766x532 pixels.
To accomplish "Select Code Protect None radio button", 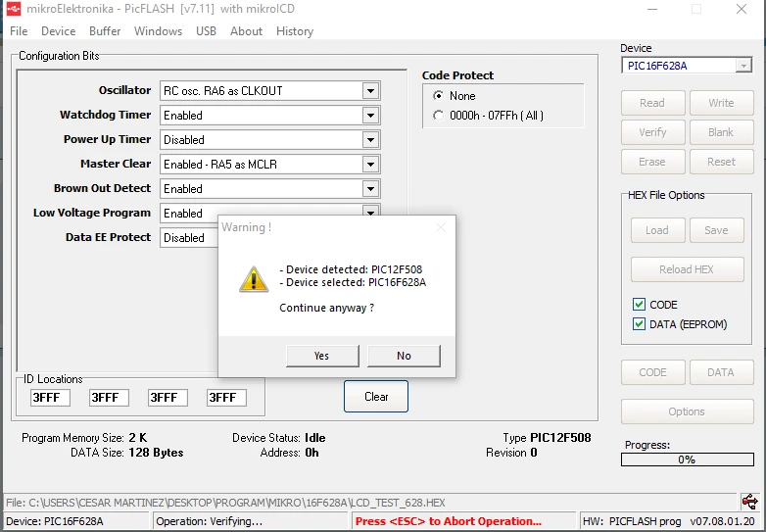I will [438, 96].
